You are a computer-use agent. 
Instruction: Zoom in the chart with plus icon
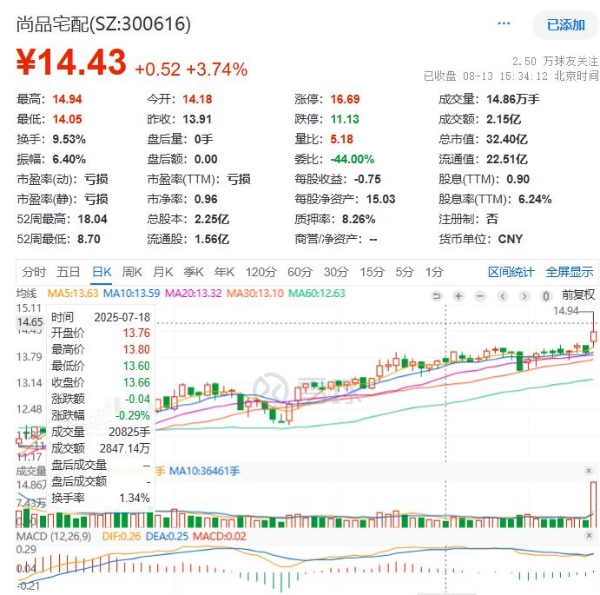pos(458,296)
